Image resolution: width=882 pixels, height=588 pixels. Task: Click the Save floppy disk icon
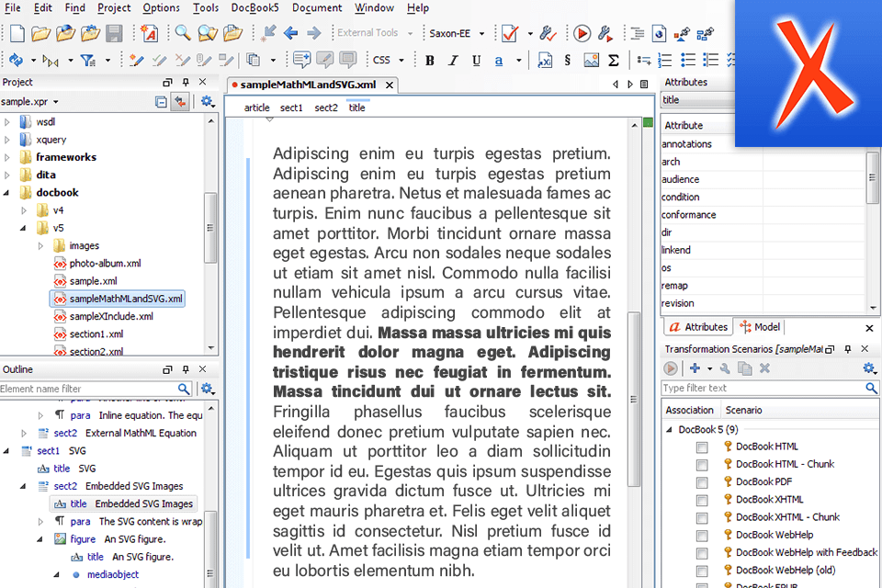pos(114,34)
